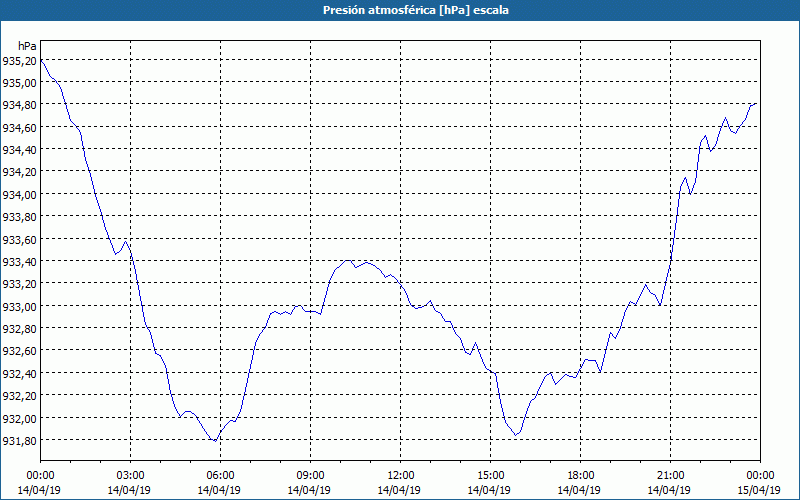Select the 933,20 axis value

19,284
